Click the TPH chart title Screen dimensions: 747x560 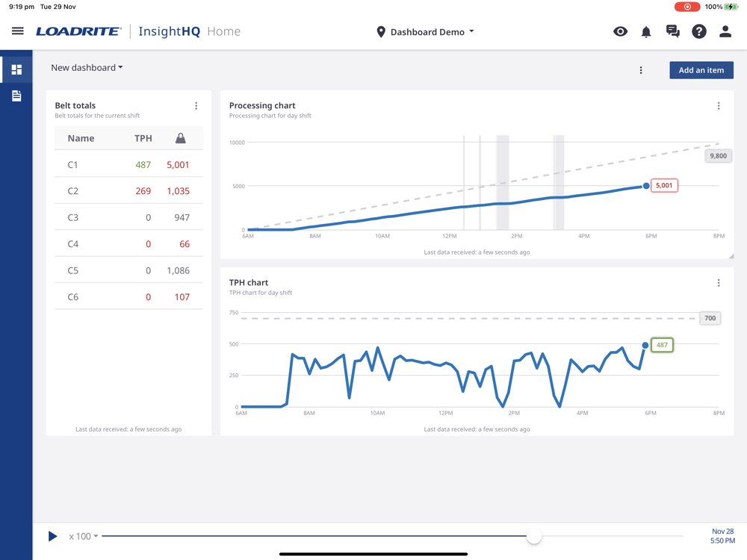pyautogui.click(x=249, y=282)
